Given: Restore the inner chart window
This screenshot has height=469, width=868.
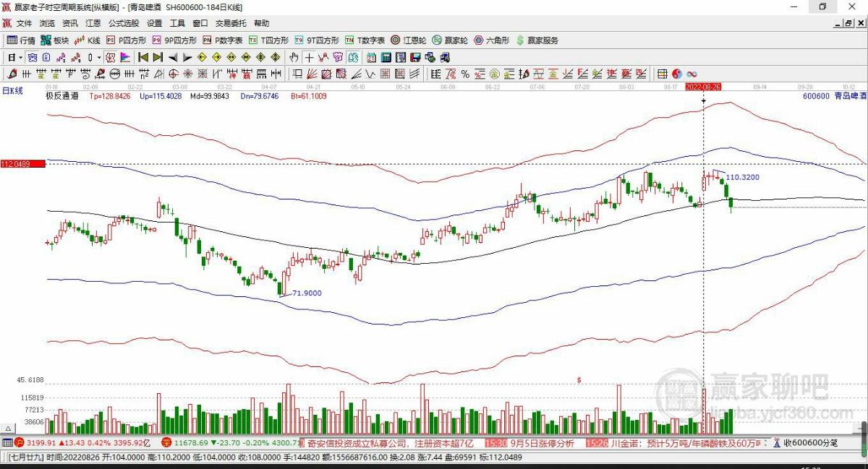Looking at the screenshot, I should tap(848, 24).
